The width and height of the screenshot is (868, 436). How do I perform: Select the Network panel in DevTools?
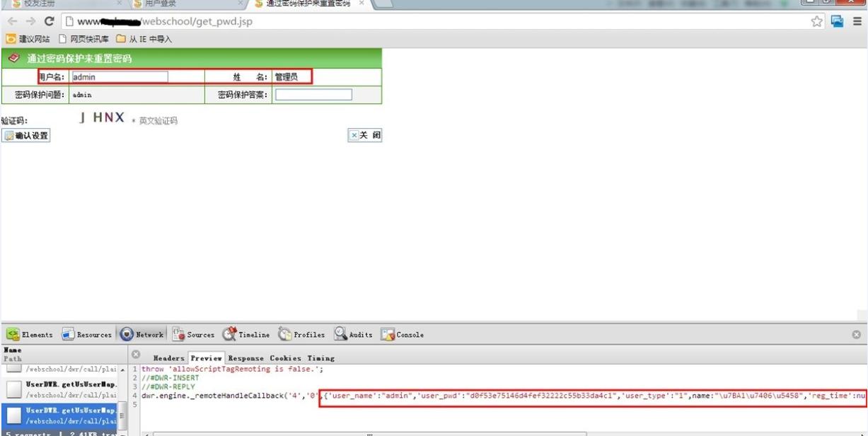click(141, 335)
